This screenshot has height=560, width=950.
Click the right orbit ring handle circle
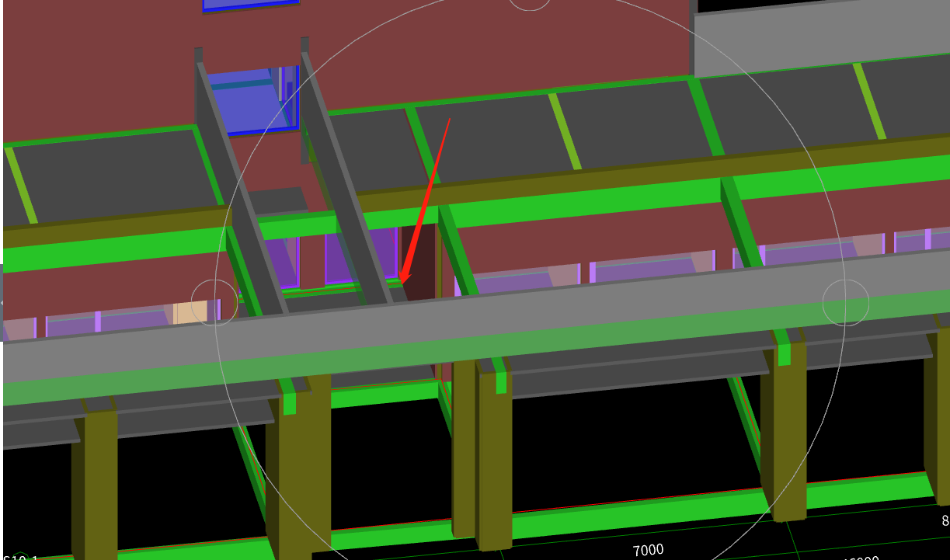(845, 301)
